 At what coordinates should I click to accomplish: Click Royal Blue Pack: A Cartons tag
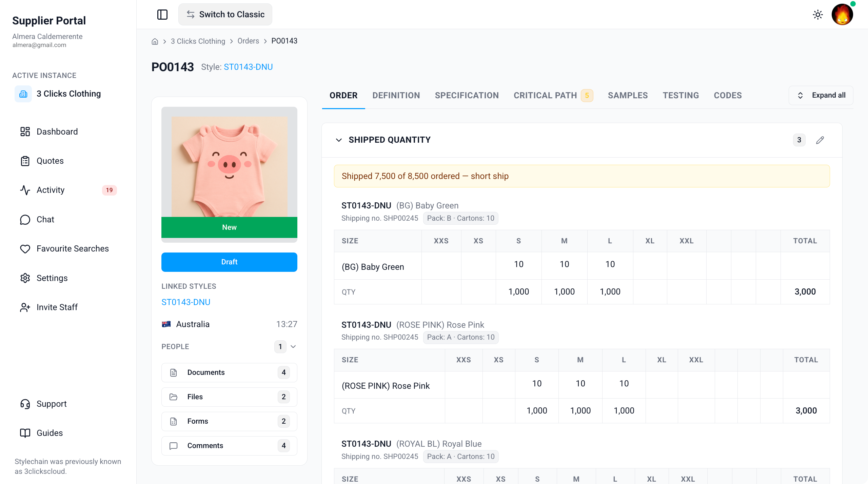click(x=461, y=457)
